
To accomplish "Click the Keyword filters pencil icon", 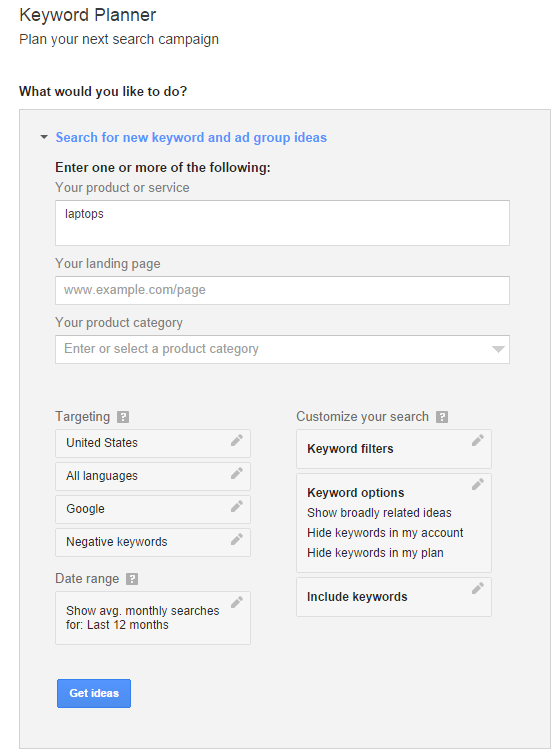I will click(x=478, y=440).
